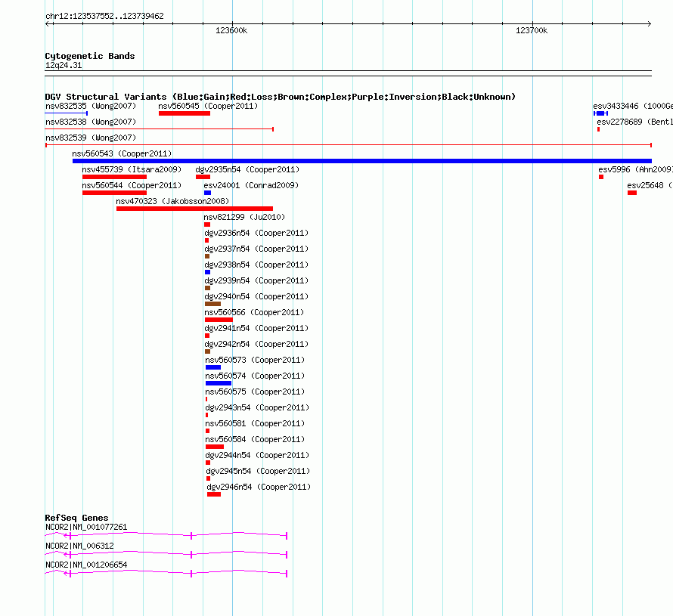Open the dgv2937n54 (Cooper2011) label
The height and width of the screenshot is (616, 673).
point(256,249)
